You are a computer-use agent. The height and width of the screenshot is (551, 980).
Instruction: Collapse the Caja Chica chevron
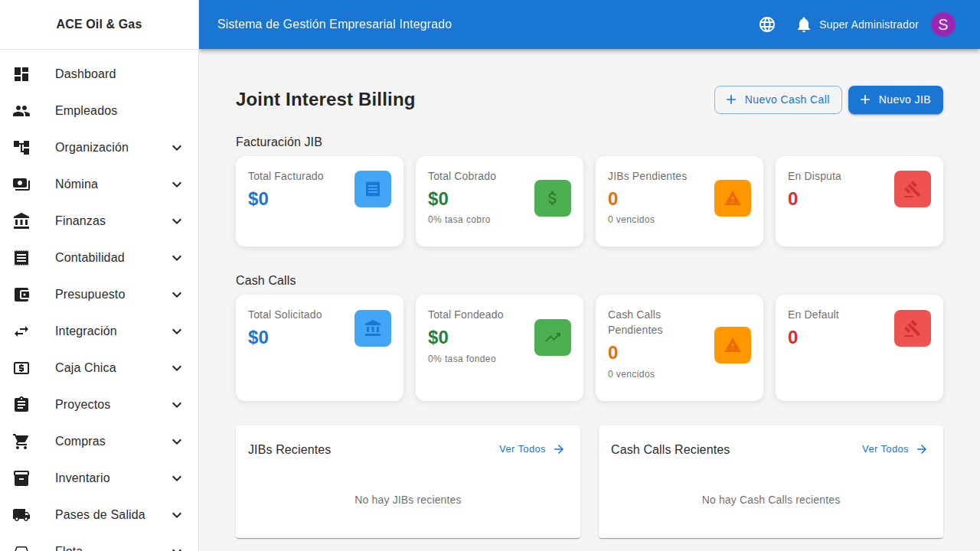pyautogui.click(x=176, y=367)
